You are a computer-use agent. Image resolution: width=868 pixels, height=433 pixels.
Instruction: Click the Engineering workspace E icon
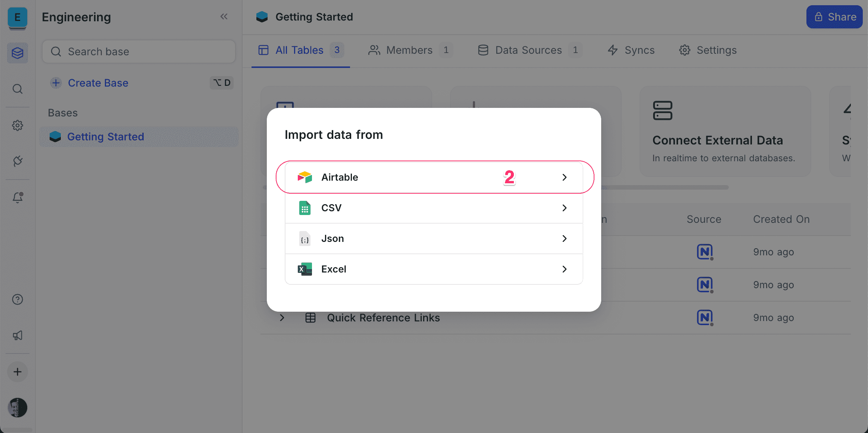(18, 18)
